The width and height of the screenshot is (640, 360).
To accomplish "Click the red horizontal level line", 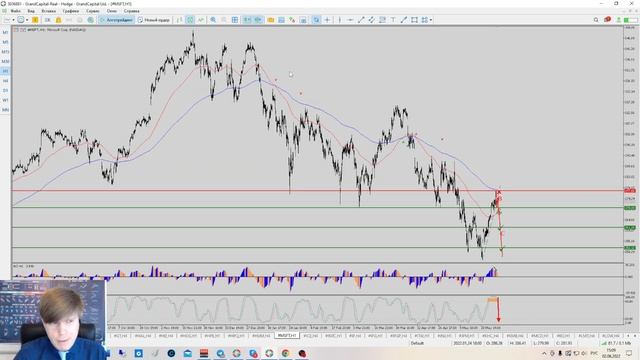I will tap(318, 191).
